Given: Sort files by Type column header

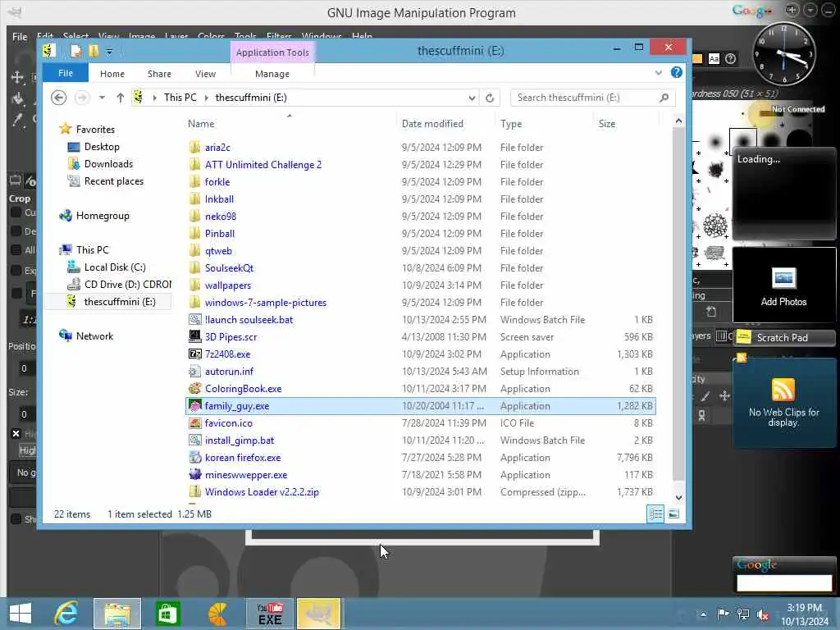Looking at the screenshot, I should [511, 123].
